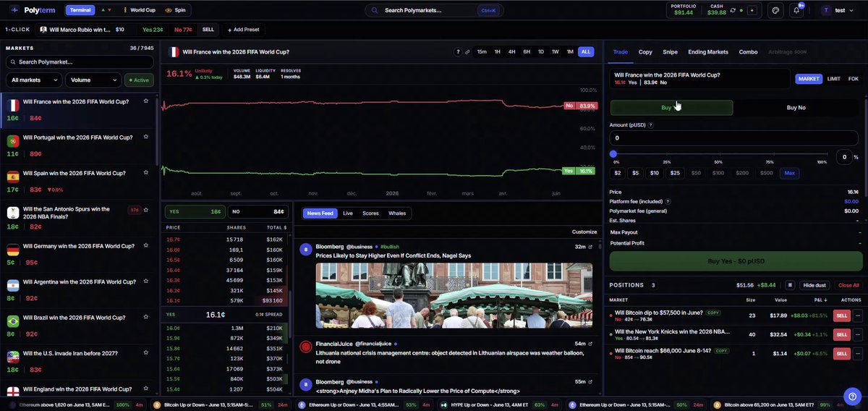The width and height of the screenshot is (868, 411).
Task: Toggle positions list view icon
Action: pos(791,285)
